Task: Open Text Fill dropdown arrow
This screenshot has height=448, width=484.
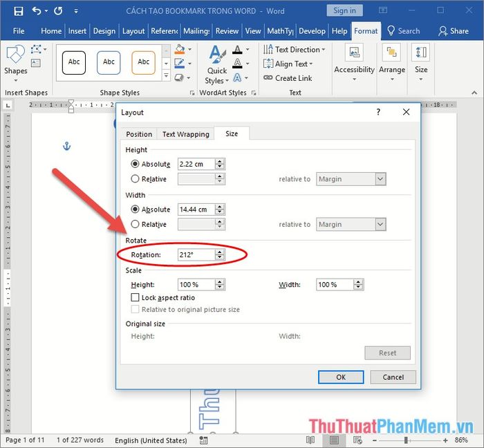Action: 248,49
